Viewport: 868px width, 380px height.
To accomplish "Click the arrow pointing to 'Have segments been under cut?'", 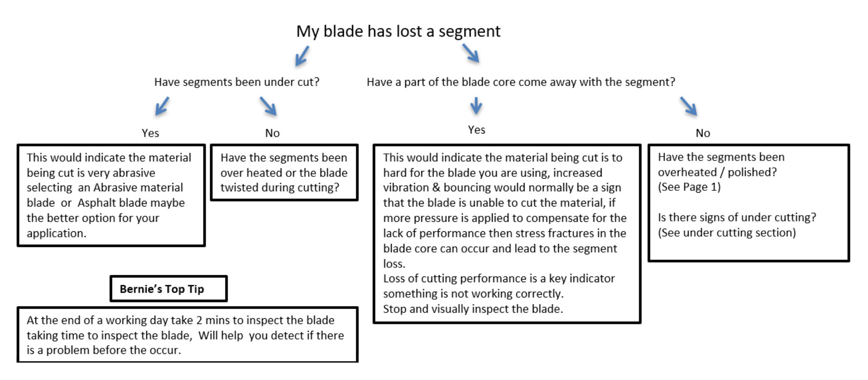I will (302, 56).
